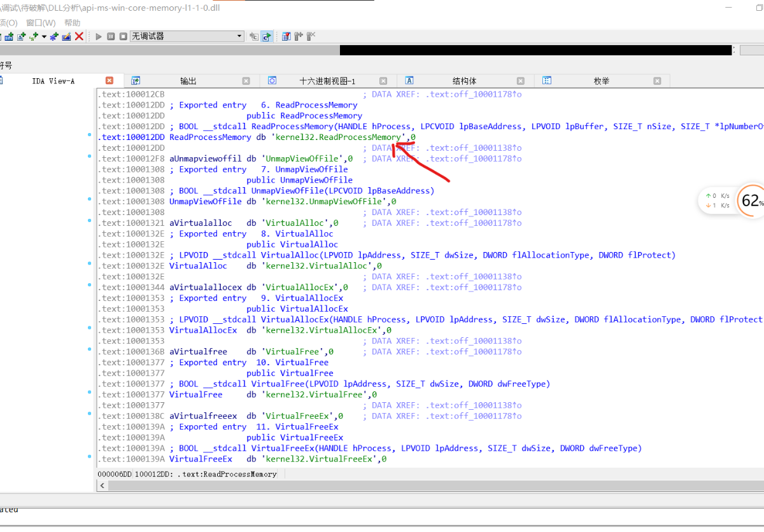Screen dimensions: 764x532
Task: Click the red X delete icon in toolbar
Action: 79,36
